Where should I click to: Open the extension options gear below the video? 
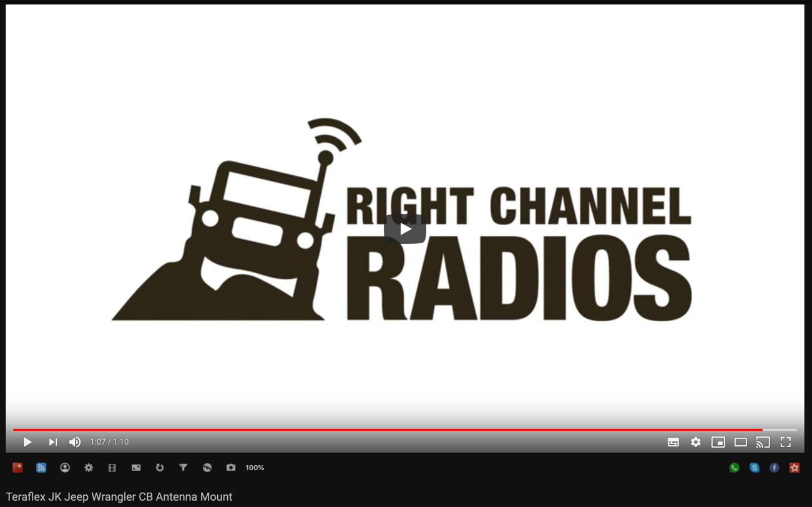[89, 468]
